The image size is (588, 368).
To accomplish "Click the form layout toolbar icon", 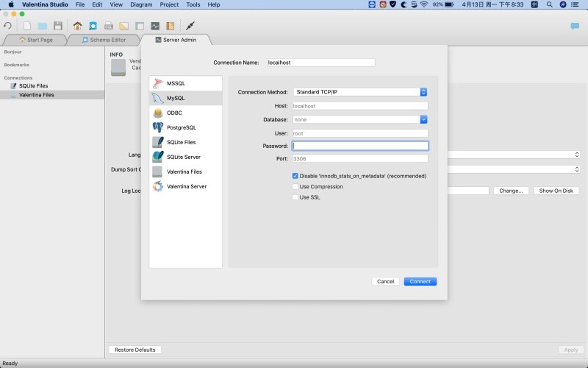I will pyautogui.click(x=140, y=26).
